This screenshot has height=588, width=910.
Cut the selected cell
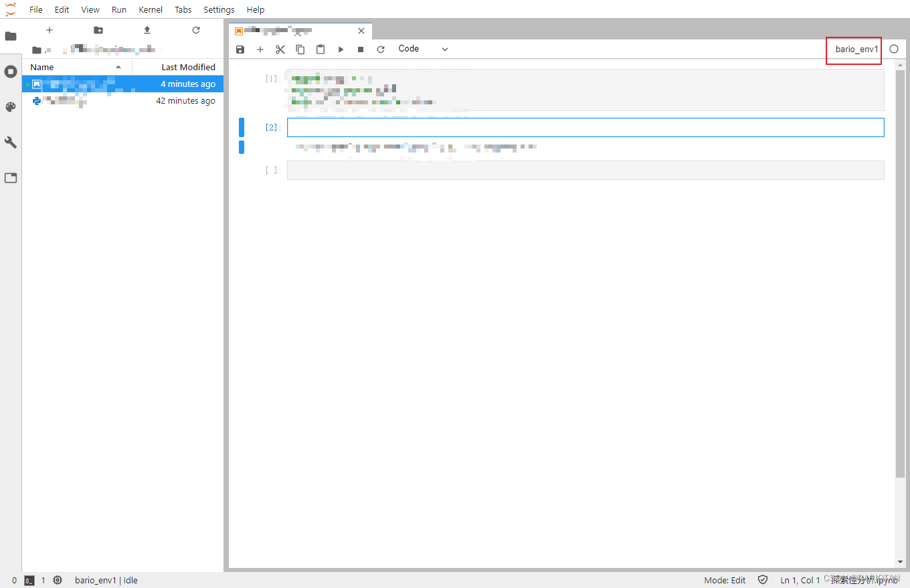(x=280, y=50)
